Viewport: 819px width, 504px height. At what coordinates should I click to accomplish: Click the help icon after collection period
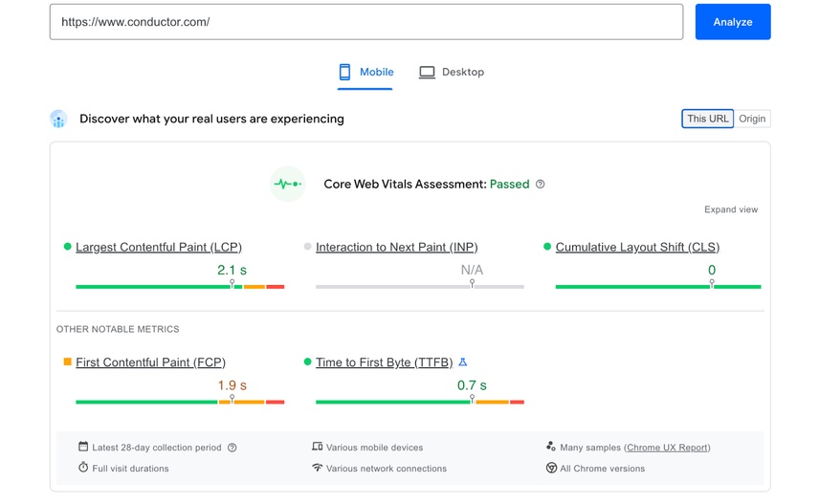click(232, 448)
